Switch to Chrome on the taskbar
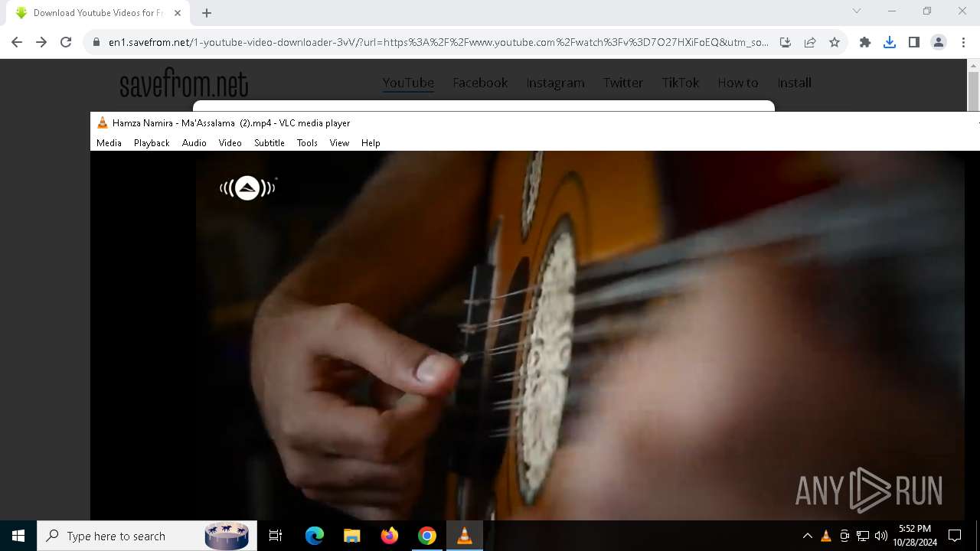Screen dimensions: 980x551 pos(426,536)
